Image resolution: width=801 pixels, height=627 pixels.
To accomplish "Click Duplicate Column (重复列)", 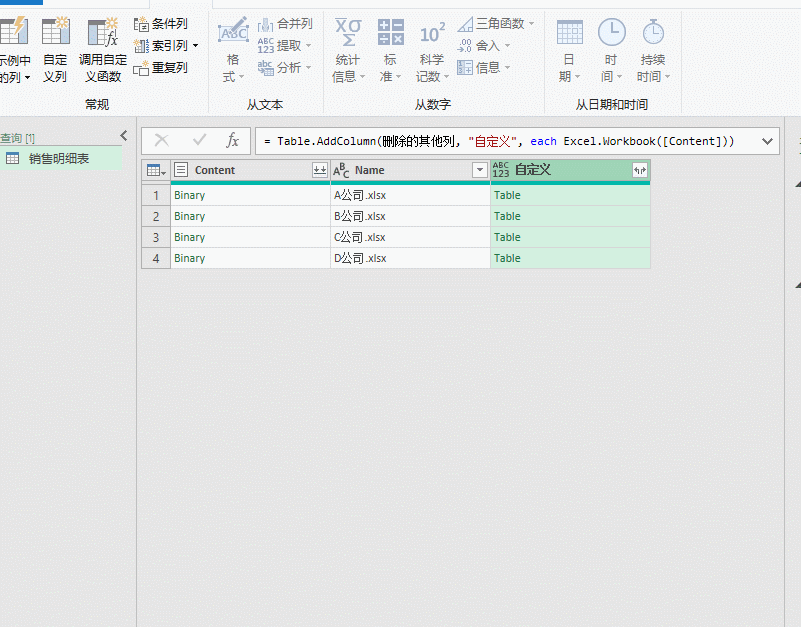I will pos(160,67).
